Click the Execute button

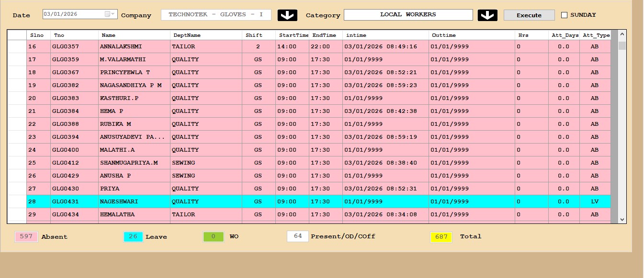tap(529, 15)
